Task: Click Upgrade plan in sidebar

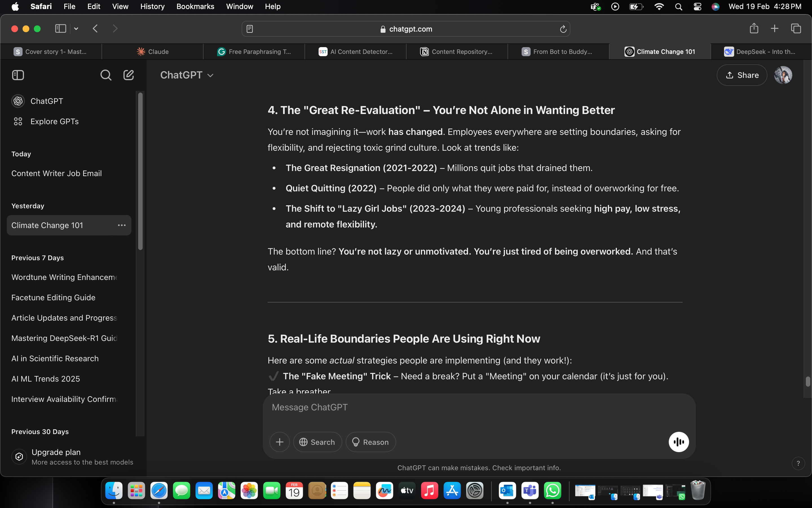Action: coord(72,457)
